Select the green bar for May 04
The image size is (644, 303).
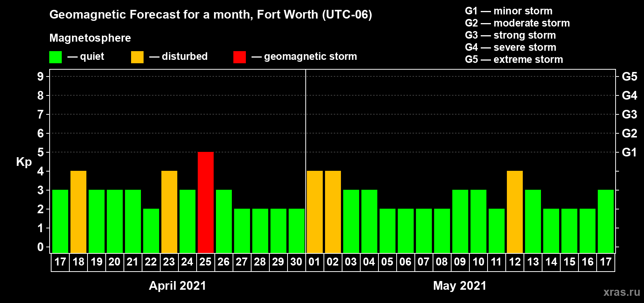[x=369, y=221]
